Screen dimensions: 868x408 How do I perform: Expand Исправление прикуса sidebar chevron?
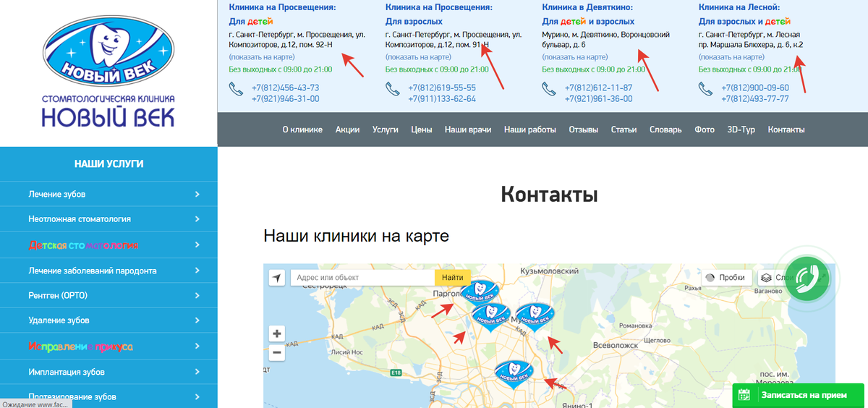pyautogui.click(x=197, y=347)
